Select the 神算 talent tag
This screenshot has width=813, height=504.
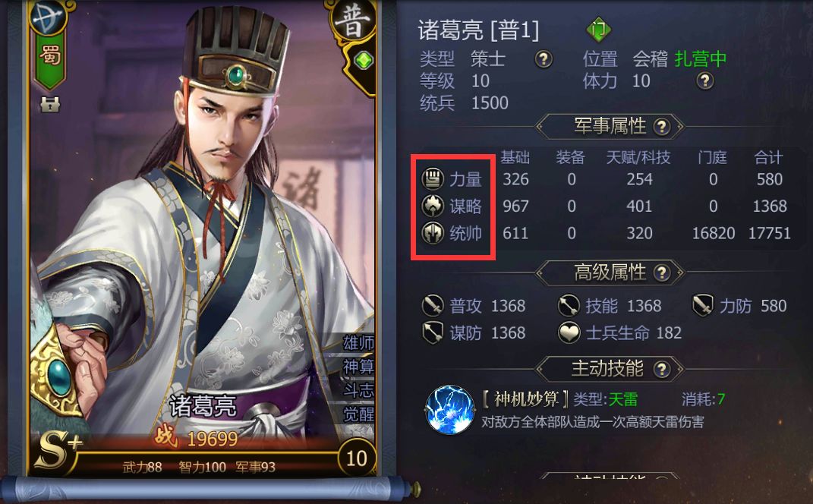tap(358, 367)
